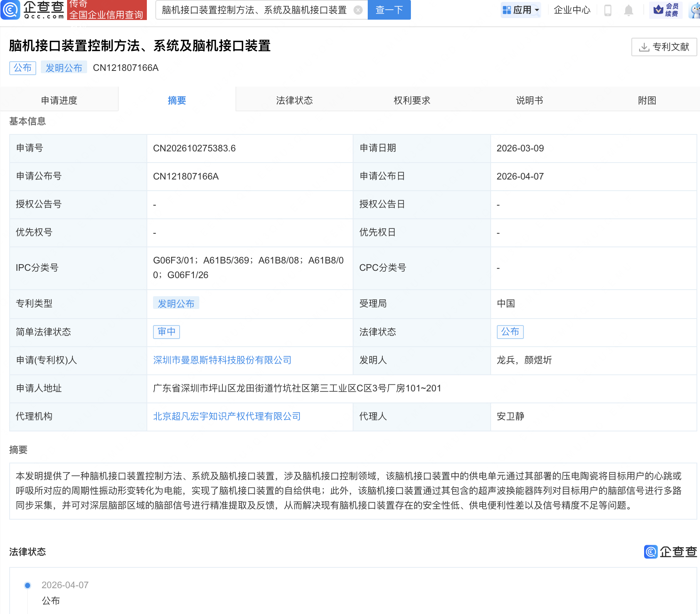Click the 2026-04-07 timeline dot
Screen dimensions: 700x614
coord(28,585)
